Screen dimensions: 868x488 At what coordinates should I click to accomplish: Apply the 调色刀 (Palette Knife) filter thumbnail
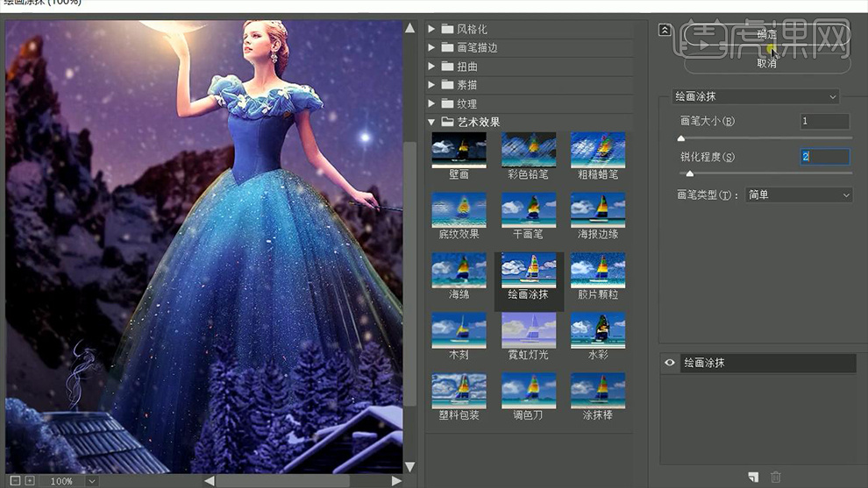[x=528, y=391]
